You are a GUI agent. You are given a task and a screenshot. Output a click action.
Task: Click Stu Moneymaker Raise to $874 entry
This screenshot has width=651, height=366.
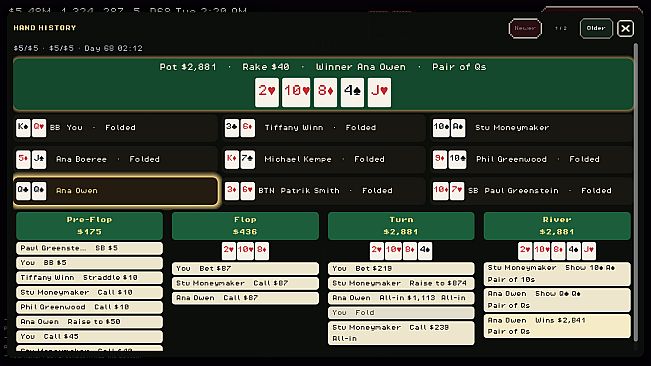pyautogui.click(x=401, y=283)
